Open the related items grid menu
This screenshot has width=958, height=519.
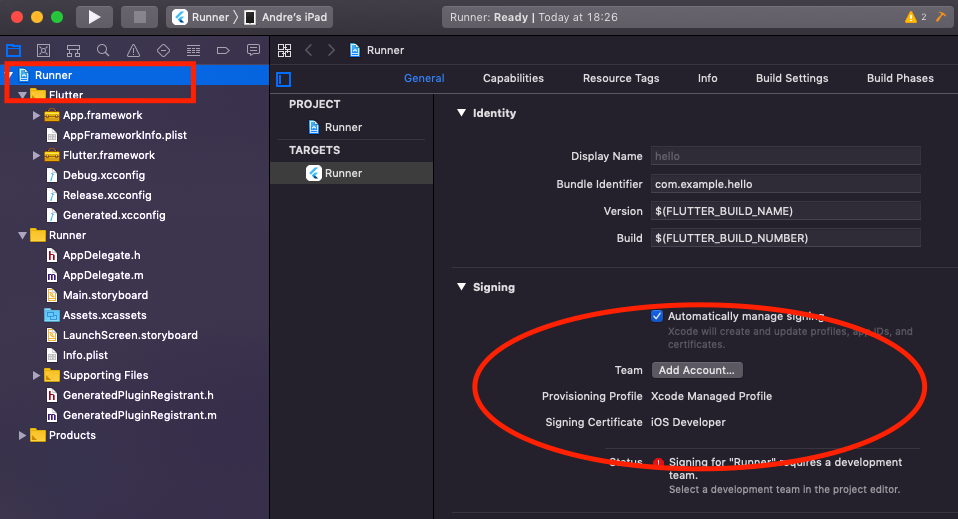(285, 50)
